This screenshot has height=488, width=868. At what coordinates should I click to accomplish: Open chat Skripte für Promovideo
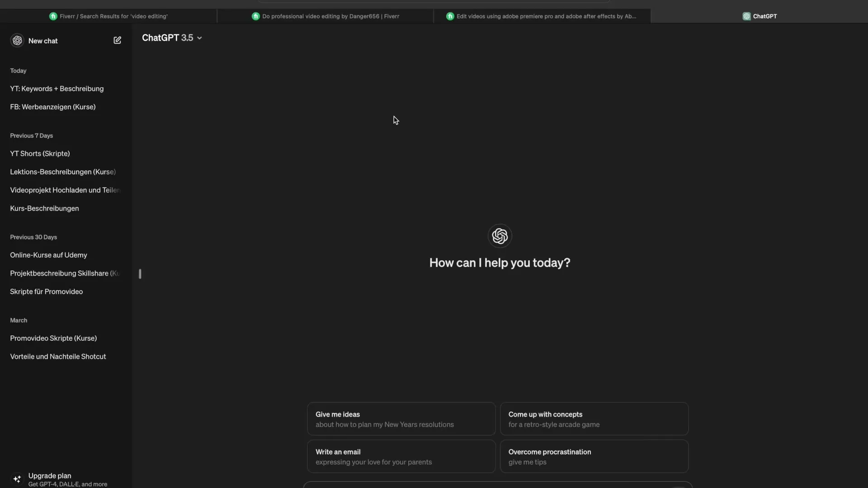[x=46, y=292]
